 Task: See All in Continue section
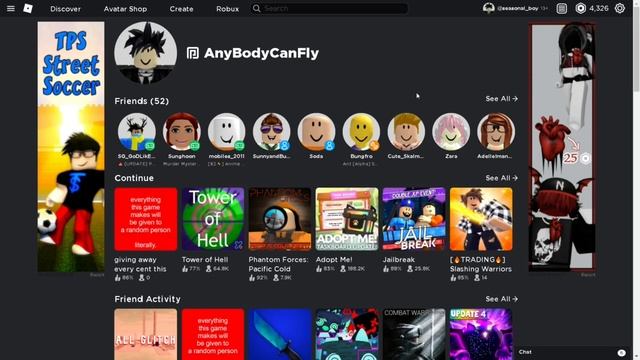[x=501, y=178]
